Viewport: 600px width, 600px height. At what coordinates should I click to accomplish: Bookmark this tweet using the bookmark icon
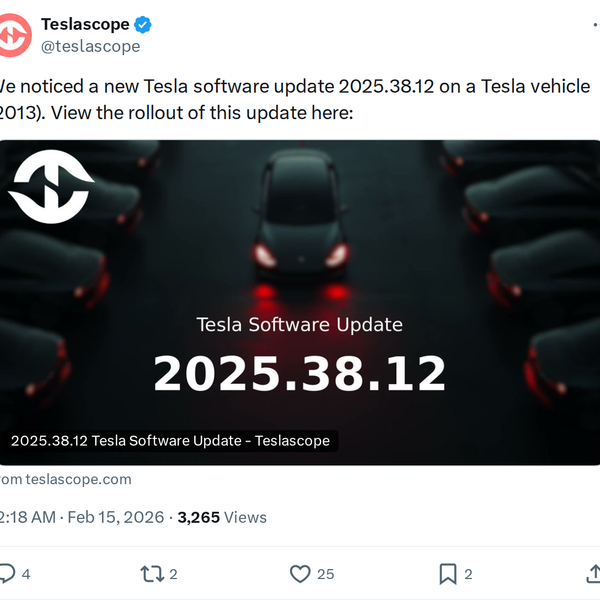pos(447,574)
